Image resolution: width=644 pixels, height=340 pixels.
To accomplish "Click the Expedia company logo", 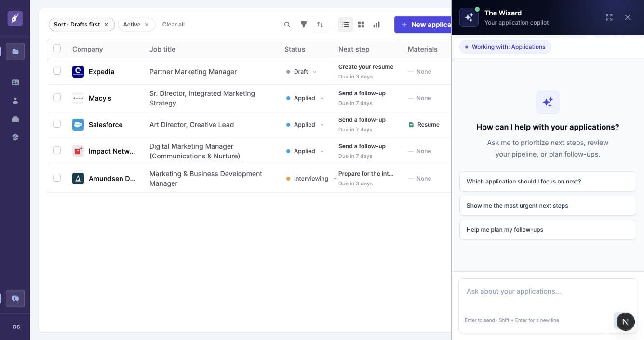I will pos(78,72).
